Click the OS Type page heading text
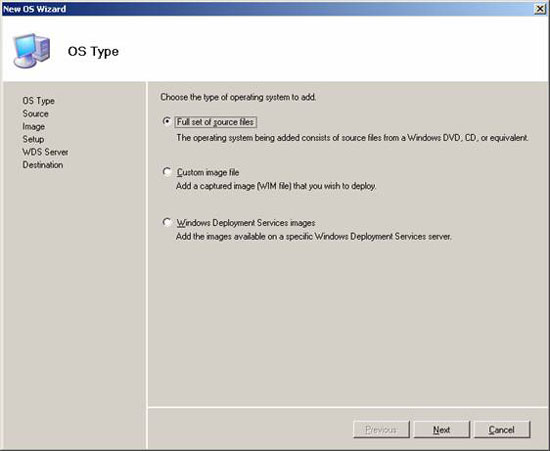550x451 pixels. click(x=93, y=52)
